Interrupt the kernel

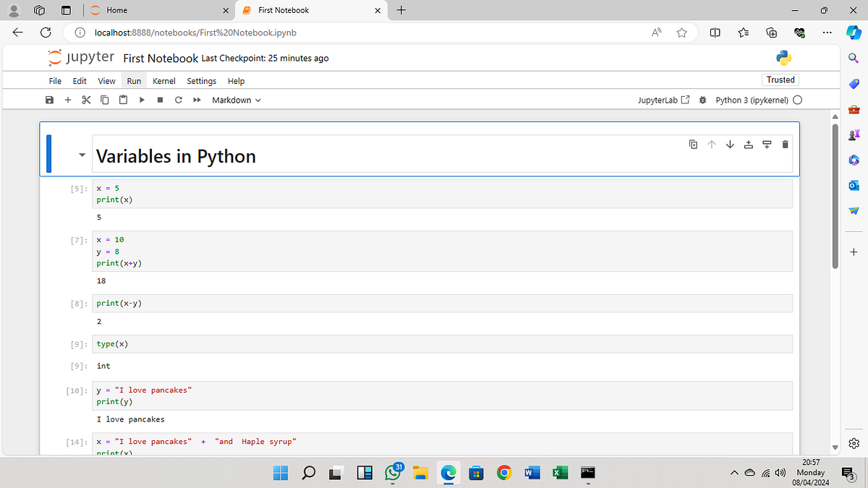(160, 100)
